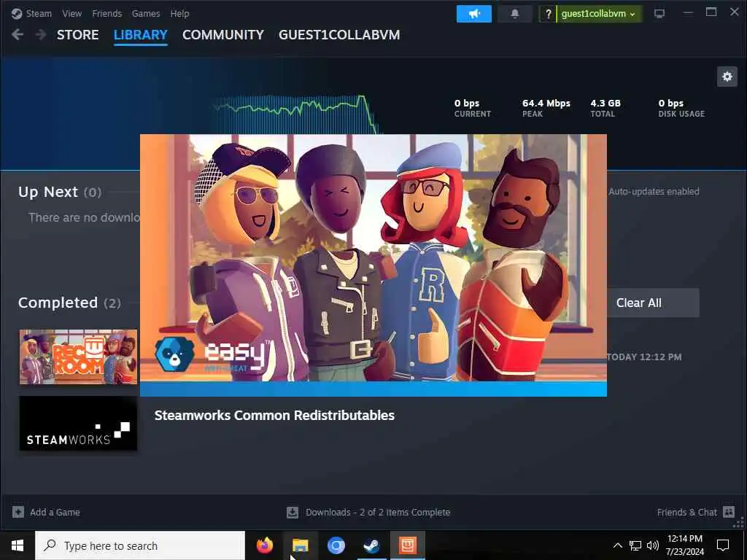Click the Up Next heading
Image resolution: width=747 pixels, height=560 pixels.
click(x=47, y=192)
